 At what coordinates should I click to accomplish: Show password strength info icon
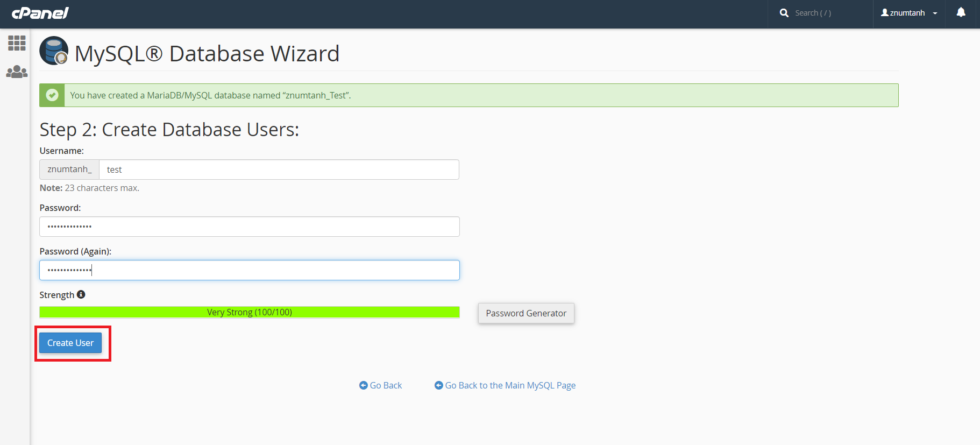(x=81, y=294)
